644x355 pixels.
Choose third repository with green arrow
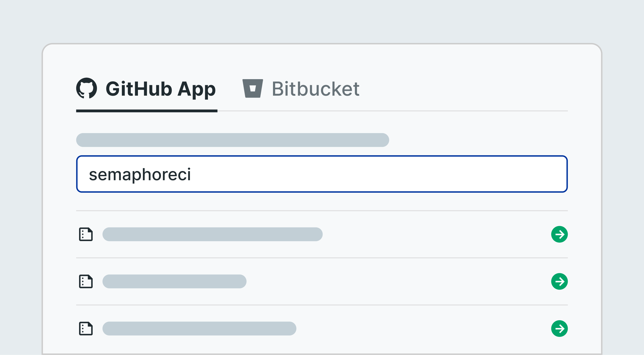click(x=559, y=329)
